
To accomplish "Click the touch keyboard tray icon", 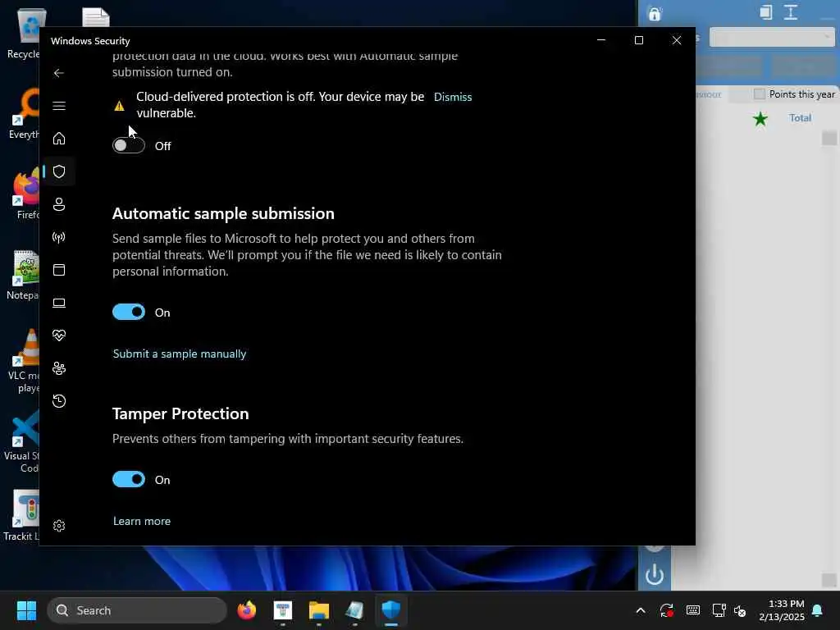I will [x=692, y=610].
